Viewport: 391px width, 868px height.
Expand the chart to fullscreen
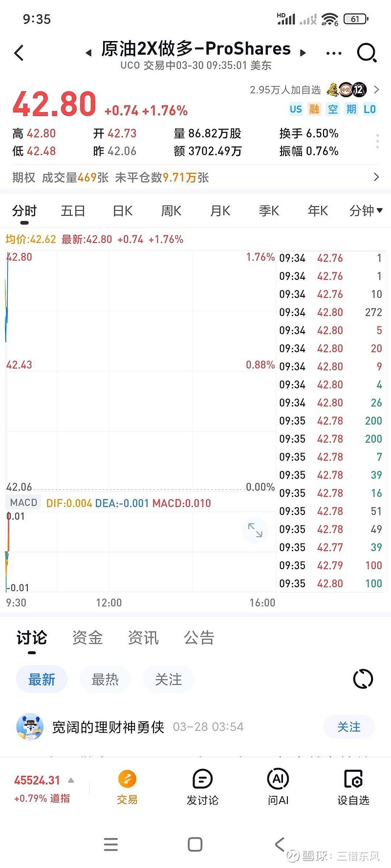point(255,530)
